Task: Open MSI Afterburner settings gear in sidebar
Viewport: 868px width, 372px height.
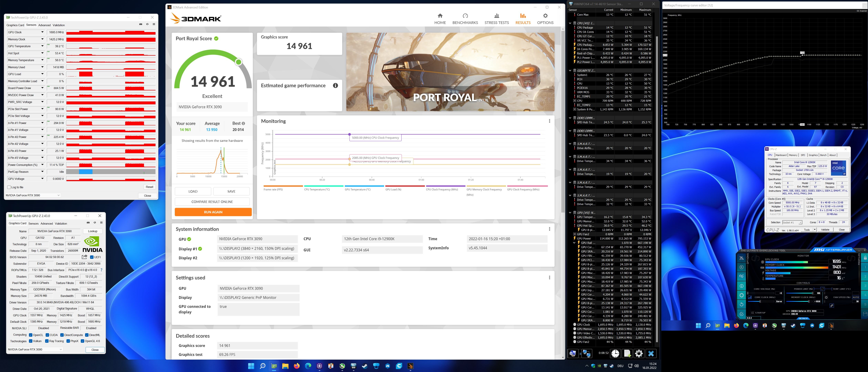Action: [x=742, y=295]
